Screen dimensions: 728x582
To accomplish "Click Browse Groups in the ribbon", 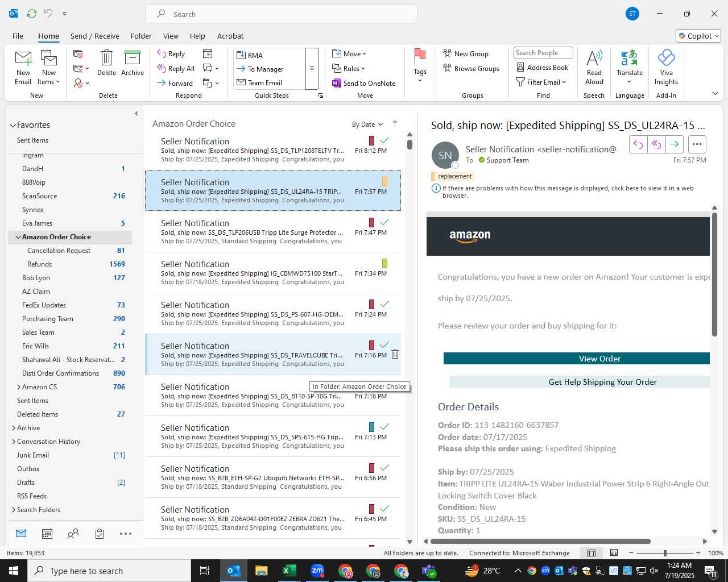I will click(x=471, y=68).
